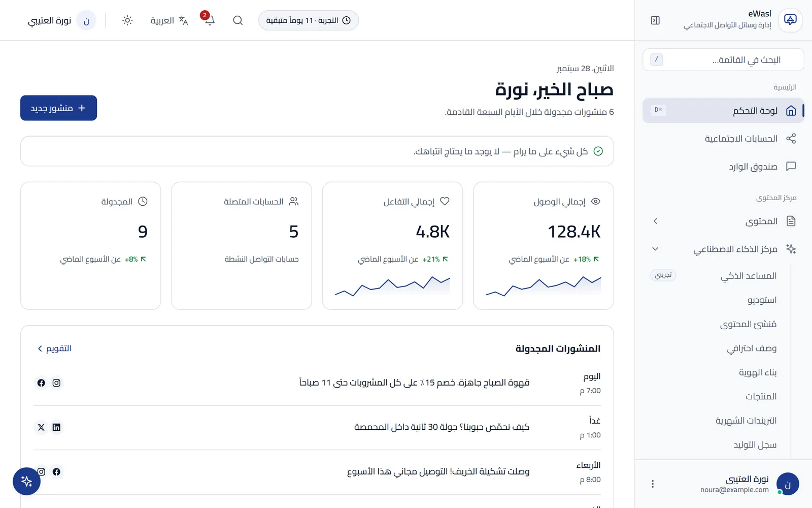Click the eye icon on إجمالي الوصول
The image size is (812, 508).
click(x=596, y=202)
